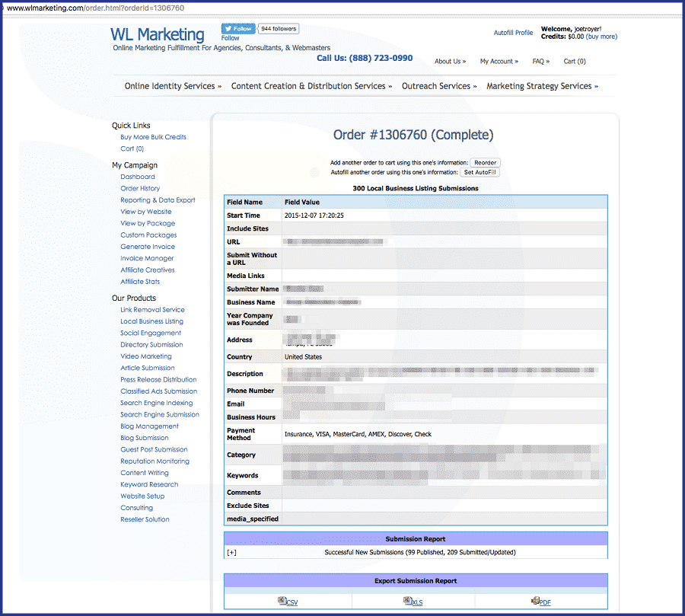Open Buy More Bulk Credits quick link

pyautogui.click(x=153, y=137)
